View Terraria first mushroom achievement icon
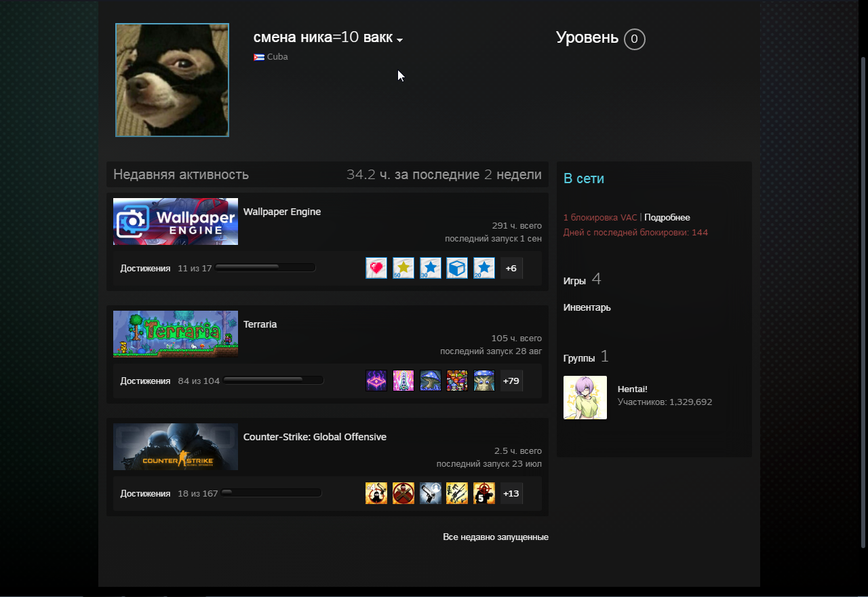The height and width of the screenshot is (597, 868). [431, 381]
